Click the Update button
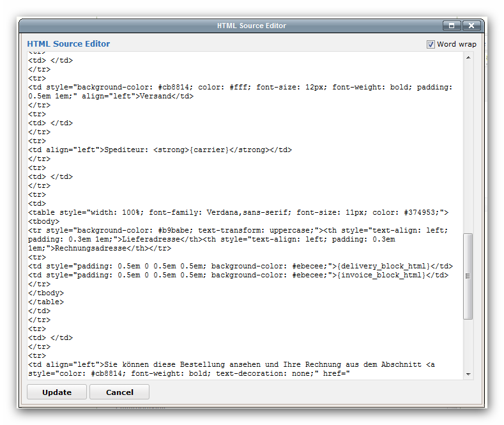This screenshot has width=504, height=425. pyautogui.click(x=57, y=392)
